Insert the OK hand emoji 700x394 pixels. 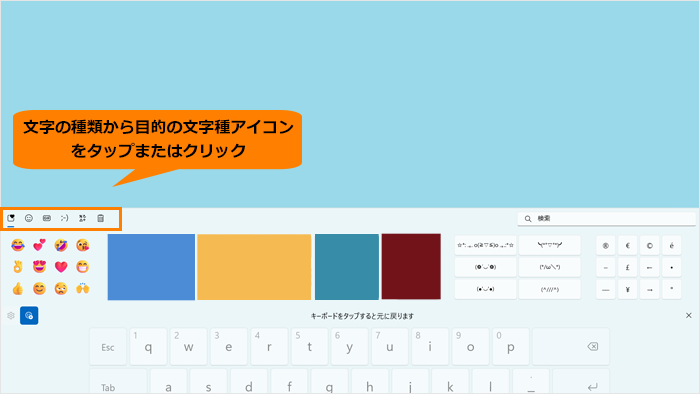pos(18,267)
